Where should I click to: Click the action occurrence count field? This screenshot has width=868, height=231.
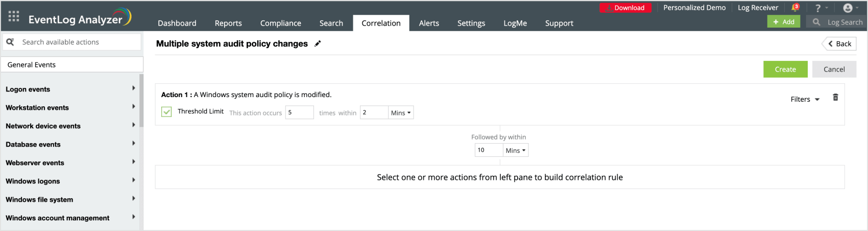(x=299, y=112)
